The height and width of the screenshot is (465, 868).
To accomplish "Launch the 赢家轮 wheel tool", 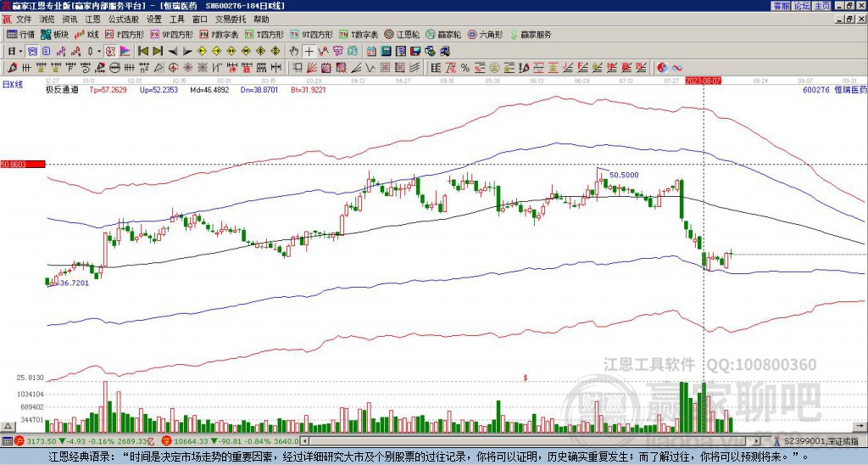I will pos(444,34).
